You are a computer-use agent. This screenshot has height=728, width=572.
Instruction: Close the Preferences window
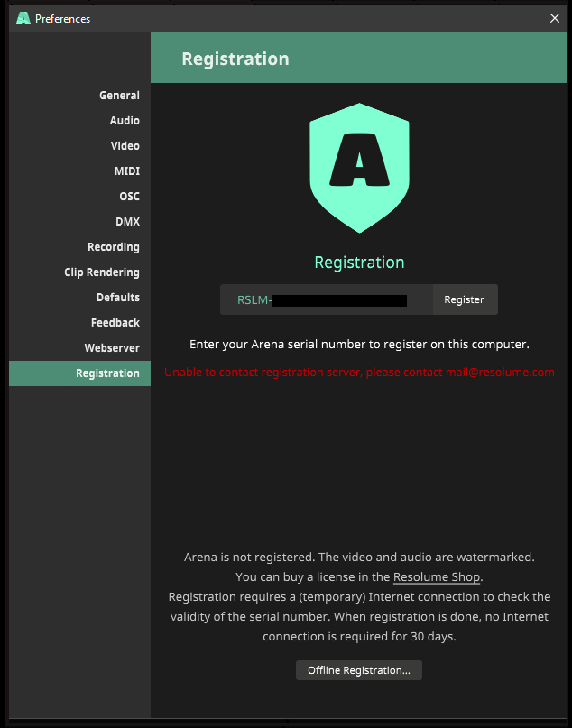click(555, 18)
